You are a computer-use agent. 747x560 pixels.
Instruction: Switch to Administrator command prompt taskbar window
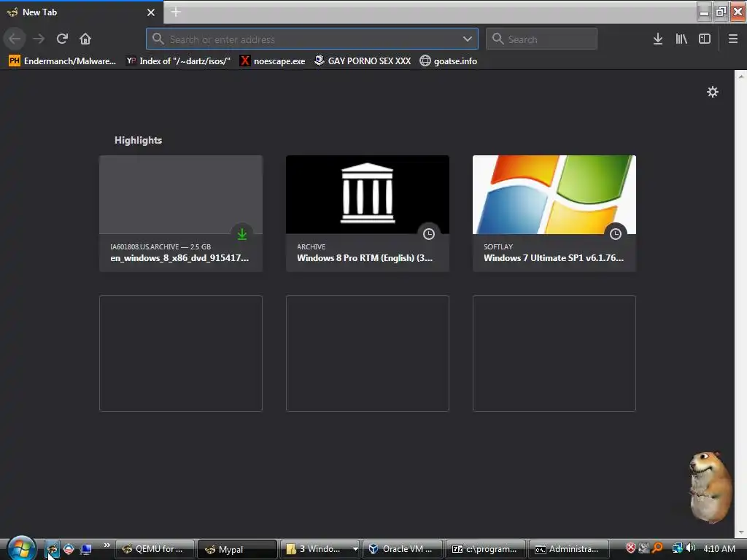pos(569,549)
